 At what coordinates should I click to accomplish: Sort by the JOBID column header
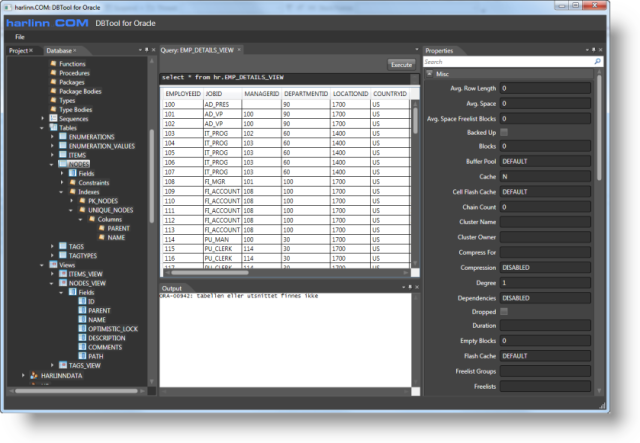[x=222, y=93]
